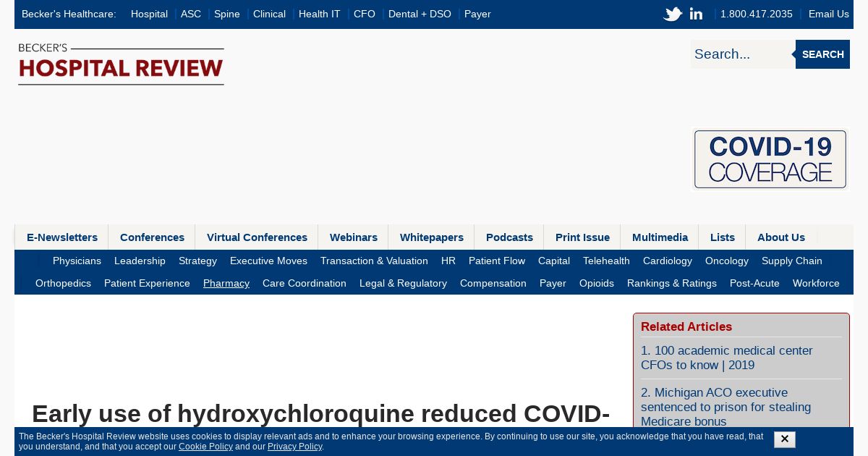Click Email Us link
The image size is (868, 456).
tap(829, 14)
